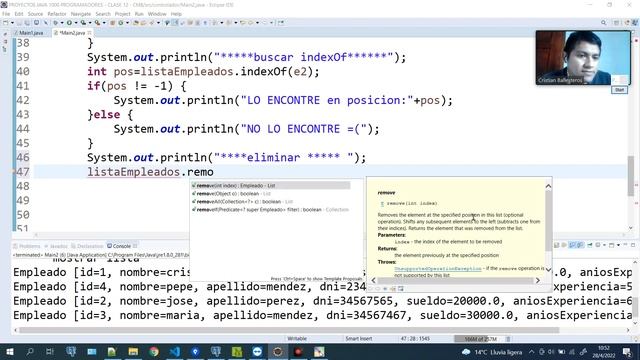Image resolution: width=640 pixels, height=360 pixels.
Task: Expand the Display Selected Console dropdown
Action: tap(604, 245)
